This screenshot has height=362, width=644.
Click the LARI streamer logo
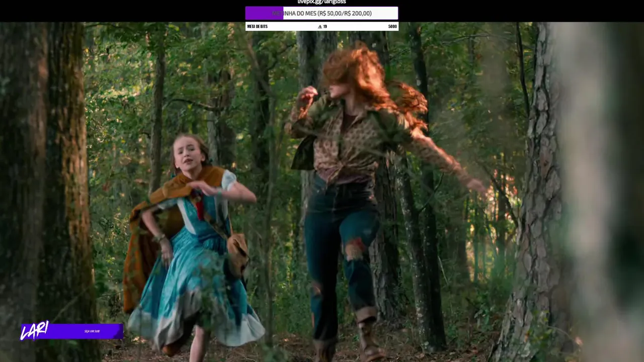(x=34, y=330)
